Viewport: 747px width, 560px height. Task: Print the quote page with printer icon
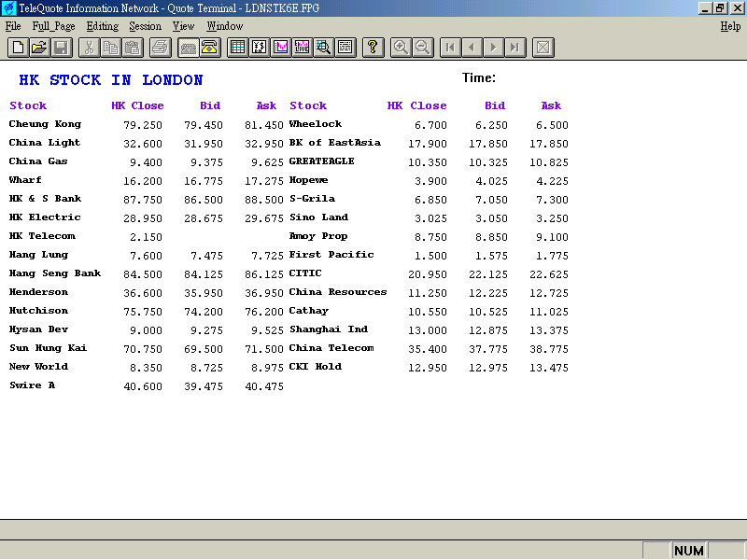tap(161, 48)
